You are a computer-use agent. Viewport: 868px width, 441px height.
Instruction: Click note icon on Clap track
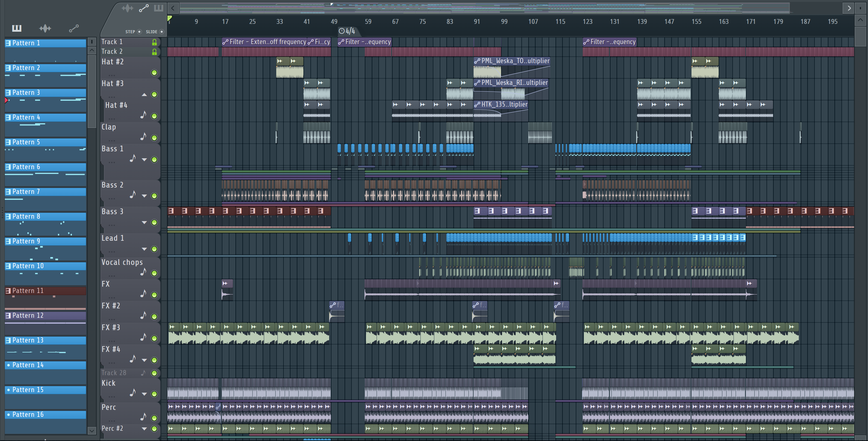tap(143, 137)
